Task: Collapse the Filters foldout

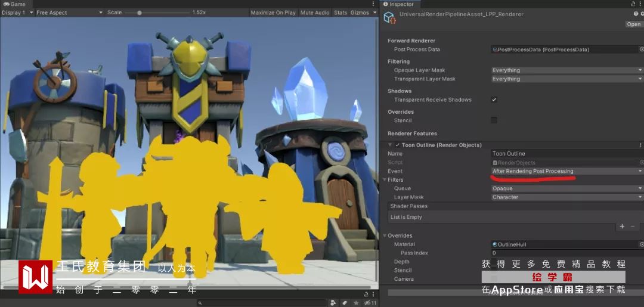Action: 385,180
